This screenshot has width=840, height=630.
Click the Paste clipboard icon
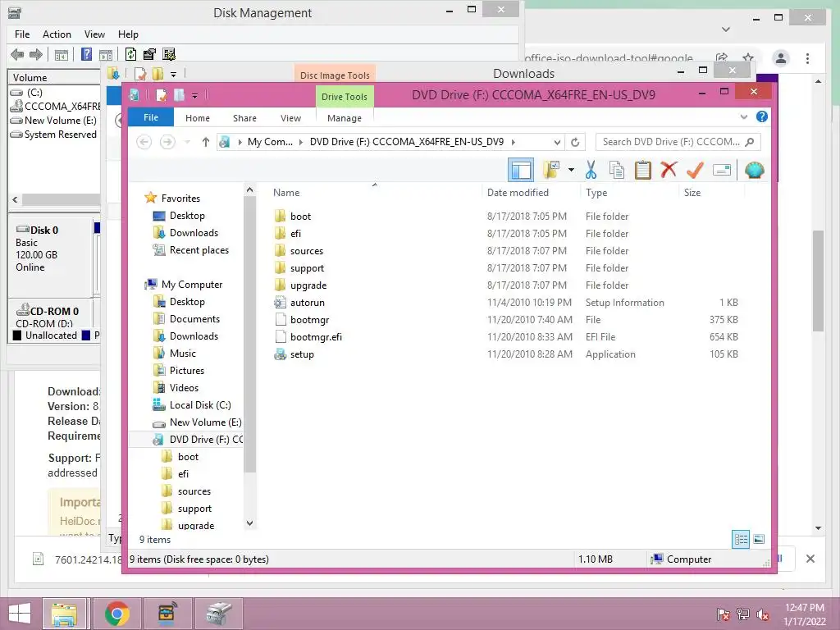643,170
